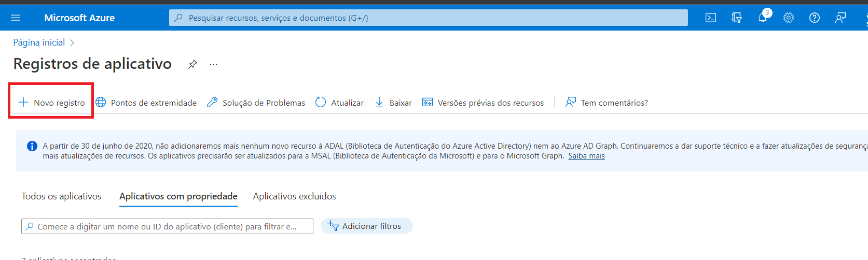Open Pontos de extremidade
Image resolution: width=868 pixels, height=260 pixels.
(x=147, y=103)
